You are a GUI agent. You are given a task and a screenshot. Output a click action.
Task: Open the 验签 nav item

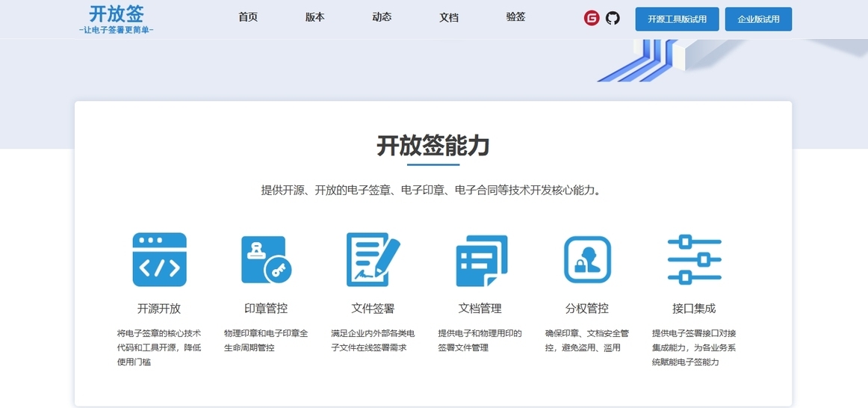point(516,17)
